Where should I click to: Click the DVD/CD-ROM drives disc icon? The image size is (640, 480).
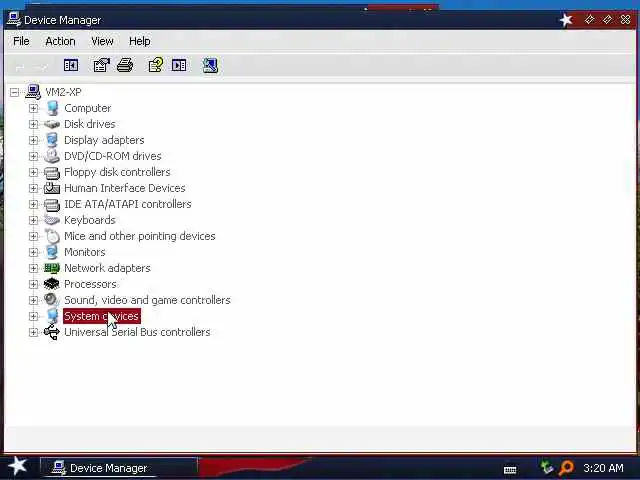pos(52,156)
